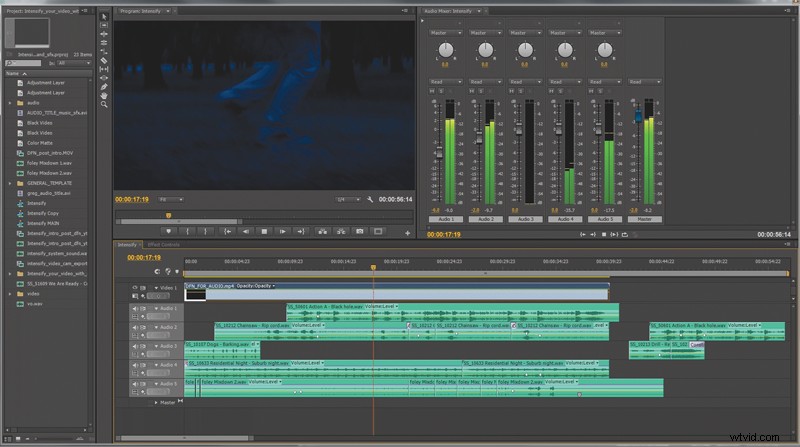Click the blue Master volume fader handle
This screenshot has width=800, height=447.
pos(638,116)
